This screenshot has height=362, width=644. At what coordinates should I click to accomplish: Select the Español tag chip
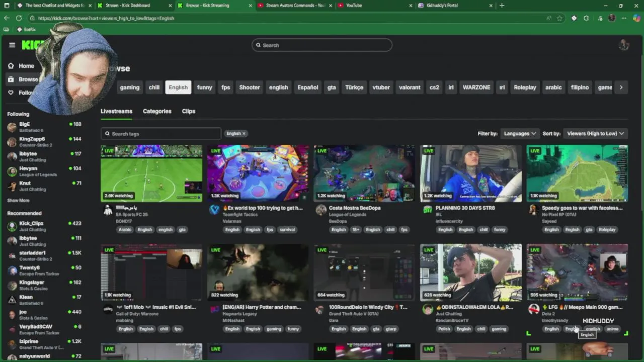307,87
